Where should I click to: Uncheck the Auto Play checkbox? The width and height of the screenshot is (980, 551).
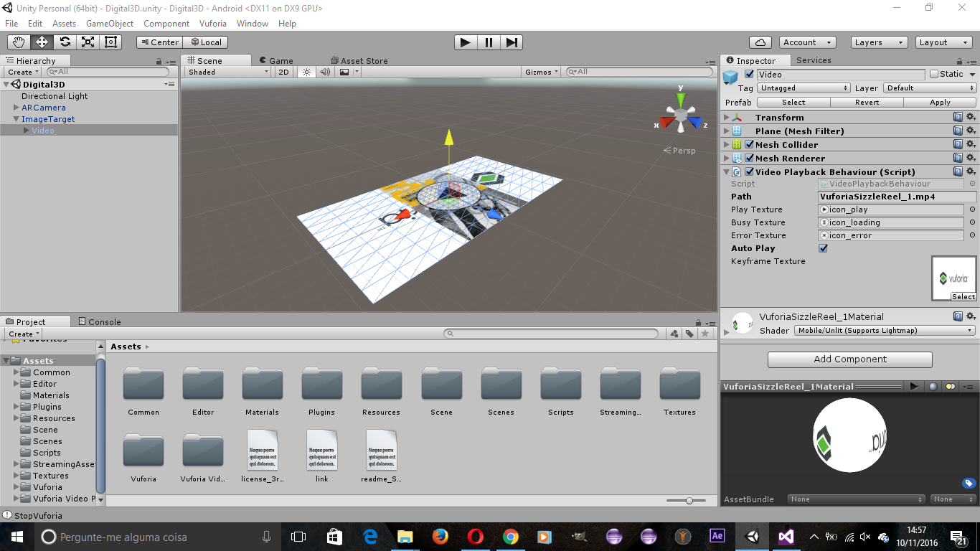tap(823, 248)
